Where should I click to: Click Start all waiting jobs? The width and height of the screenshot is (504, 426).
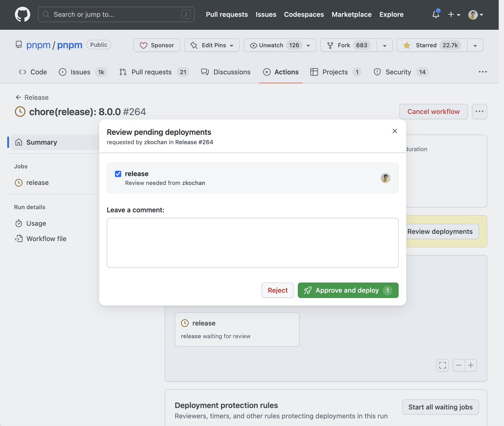pyautogui.click(x=441, y=407)
